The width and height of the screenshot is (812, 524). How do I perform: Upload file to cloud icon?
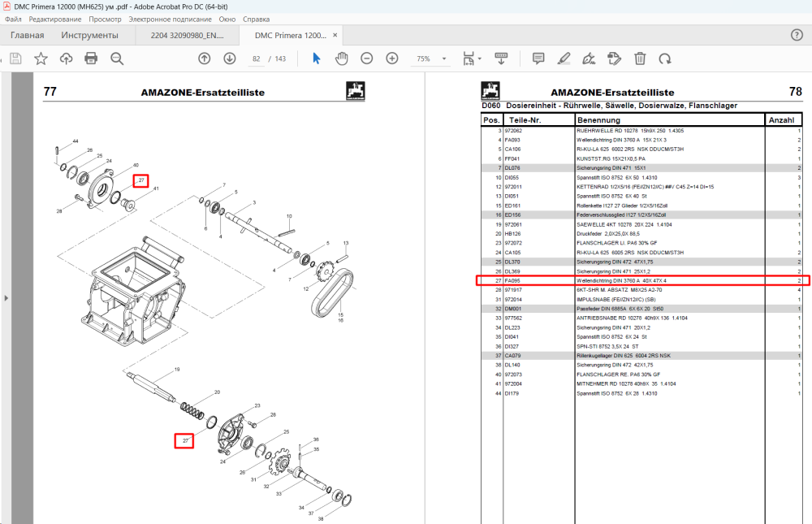(x=67, y=58)
